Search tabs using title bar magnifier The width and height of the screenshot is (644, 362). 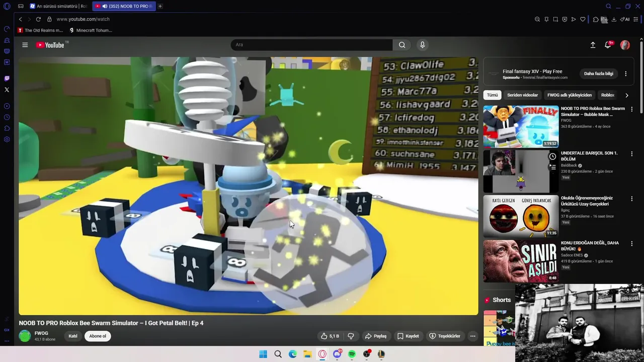pos(608,7)
